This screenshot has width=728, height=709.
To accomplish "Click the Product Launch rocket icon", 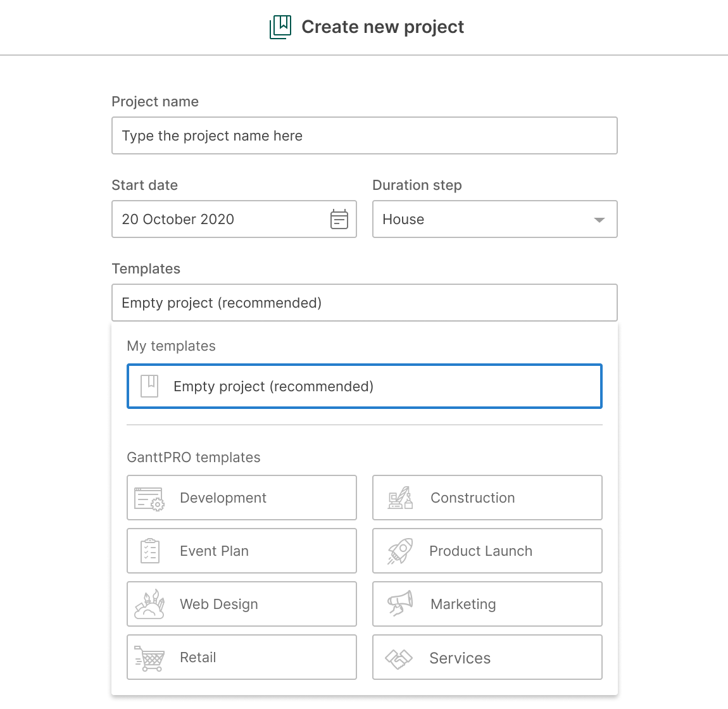I will 400,551.
